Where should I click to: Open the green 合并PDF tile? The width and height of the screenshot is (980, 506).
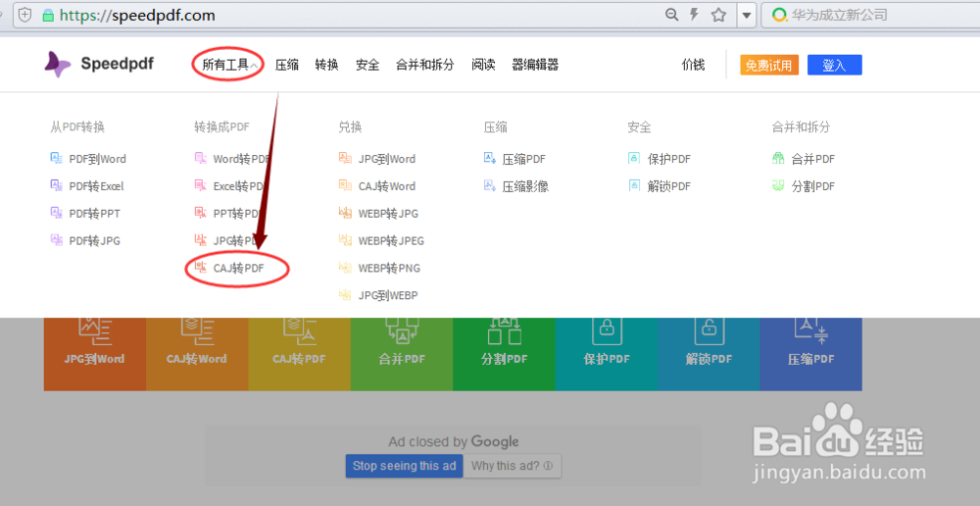402,353
